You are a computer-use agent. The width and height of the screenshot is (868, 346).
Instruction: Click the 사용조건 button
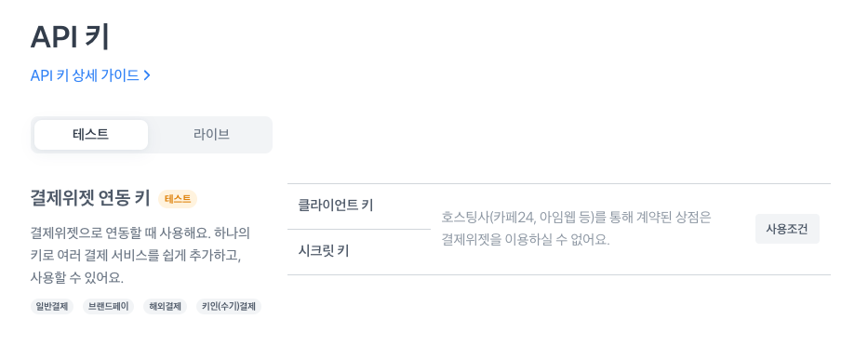click(787, 229)
